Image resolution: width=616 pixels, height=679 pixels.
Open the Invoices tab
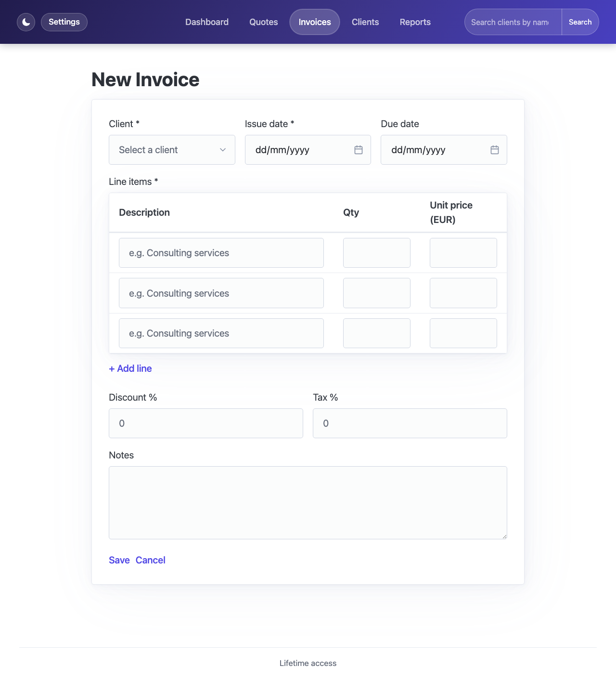315,22
